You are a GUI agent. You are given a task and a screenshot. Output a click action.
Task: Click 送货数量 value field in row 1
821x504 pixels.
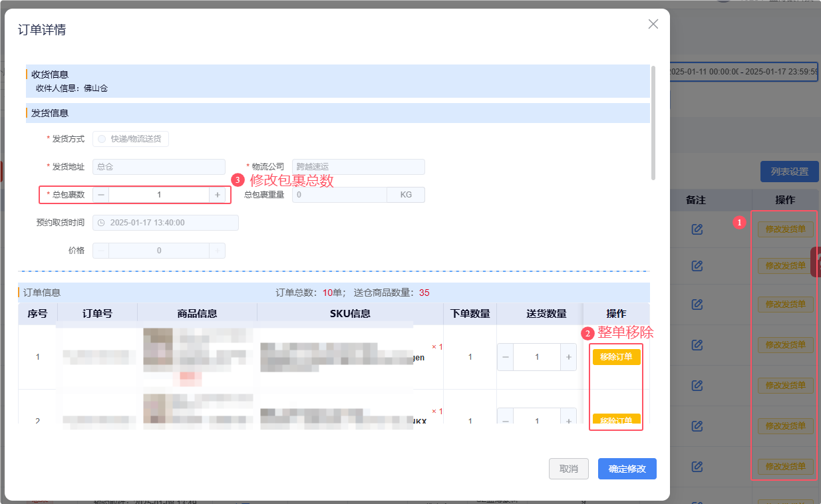point(537,357)
